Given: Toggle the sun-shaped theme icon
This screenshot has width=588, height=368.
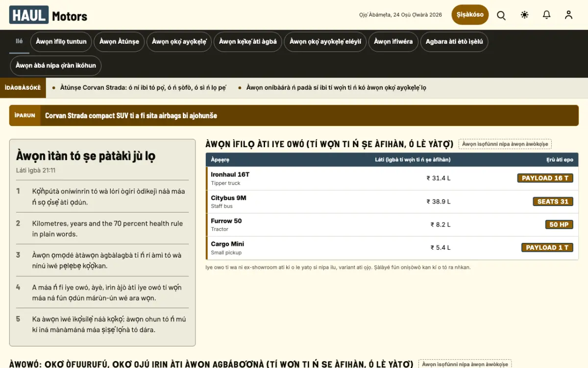Looking at the screenshot, I should click(x=524, y=15).
